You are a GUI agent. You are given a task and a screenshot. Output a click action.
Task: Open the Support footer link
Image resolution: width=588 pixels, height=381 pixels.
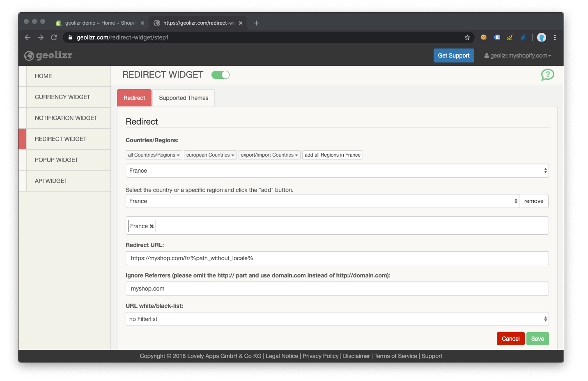point(432,356)
